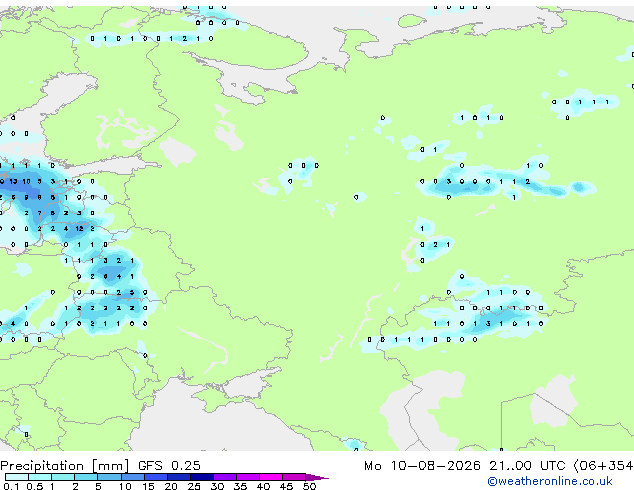Choose the 20–25 mm dark blue swatch
The height and width of the screenshot is (490, 634).
point(178,477)
